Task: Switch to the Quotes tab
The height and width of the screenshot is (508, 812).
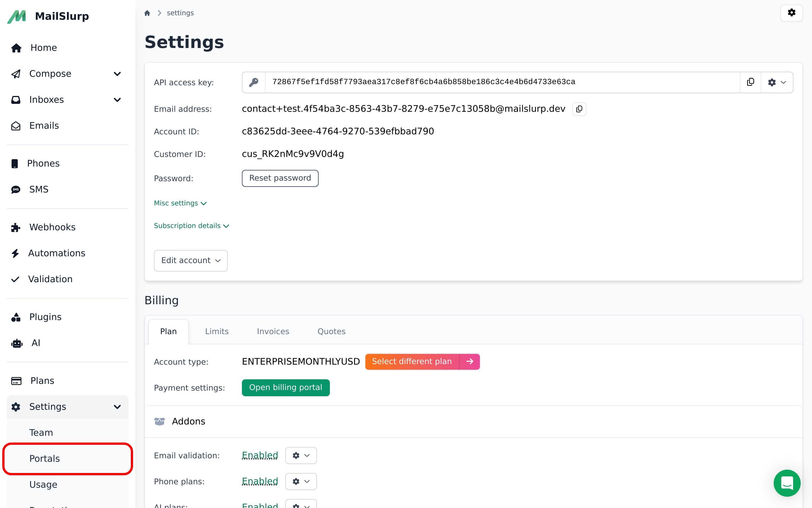Action: (331, 332)
